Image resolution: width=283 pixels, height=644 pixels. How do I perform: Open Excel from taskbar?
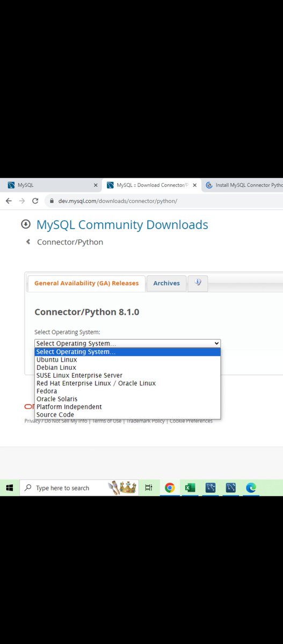pyautogui.click(x=190, y=488)
